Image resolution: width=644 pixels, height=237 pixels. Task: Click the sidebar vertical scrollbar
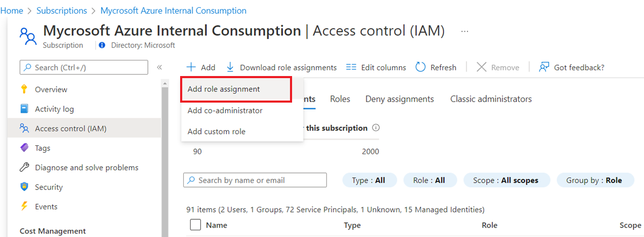tap(165, 156)
